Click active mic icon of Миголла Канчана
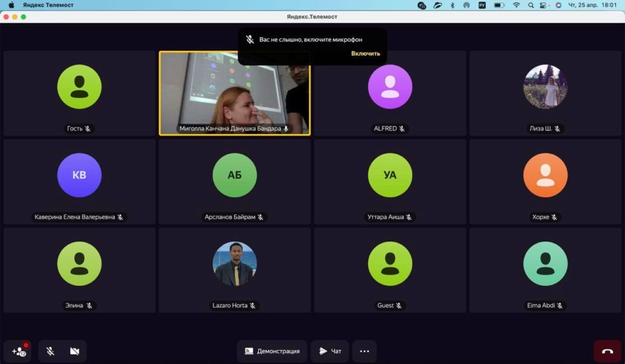This screenshot has height=364, width=625. (286, 129)
